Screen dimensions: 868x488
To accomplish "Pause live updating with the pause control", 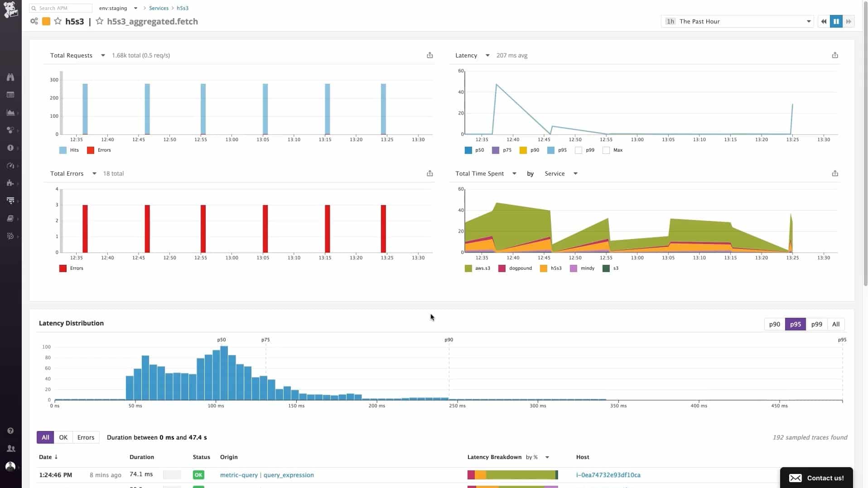I will (x=836, y=21).
